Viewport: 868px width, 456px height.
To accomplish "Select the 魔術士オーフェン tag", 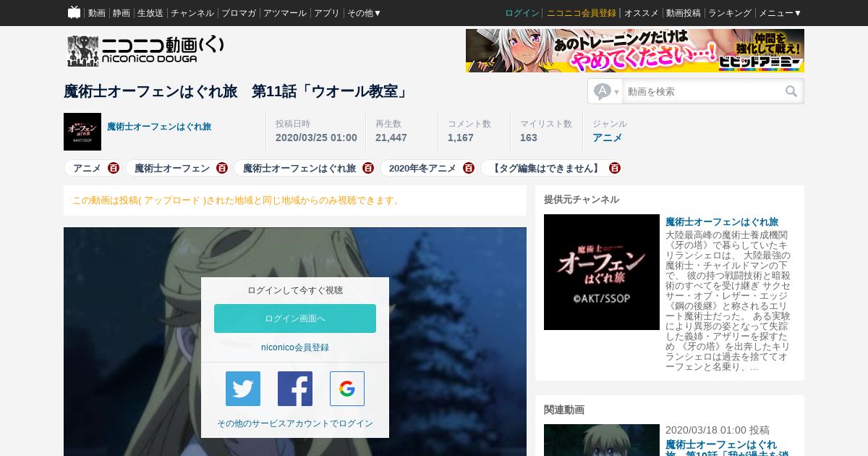I will pyautogui.click(x=172, y=168).
